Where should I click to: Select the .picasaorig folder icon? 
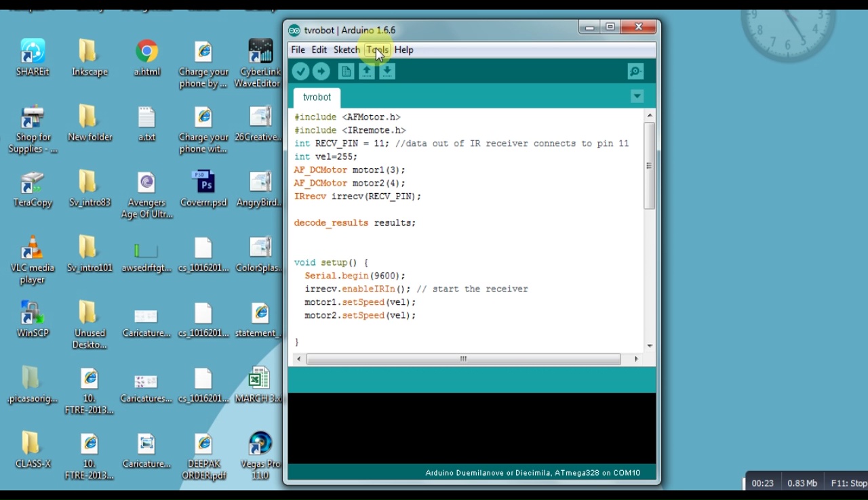coord(33,385)
